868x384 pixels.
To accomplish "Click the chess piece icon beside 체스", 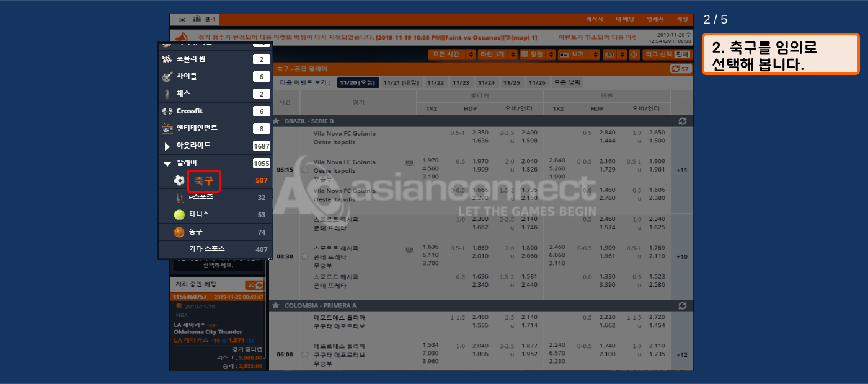I will click(x=167, y=94).
